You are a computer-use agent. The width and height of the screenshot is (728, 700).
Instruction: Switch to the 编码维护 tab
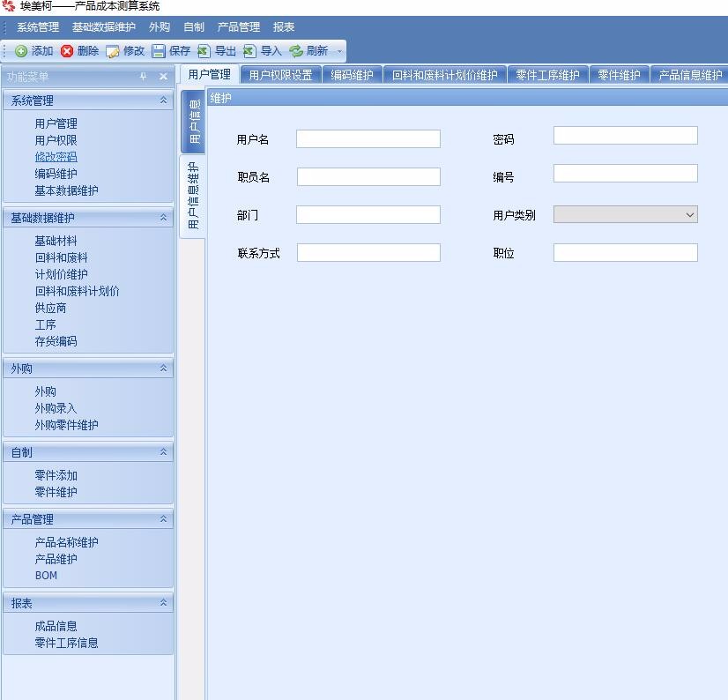click(353, 75)
